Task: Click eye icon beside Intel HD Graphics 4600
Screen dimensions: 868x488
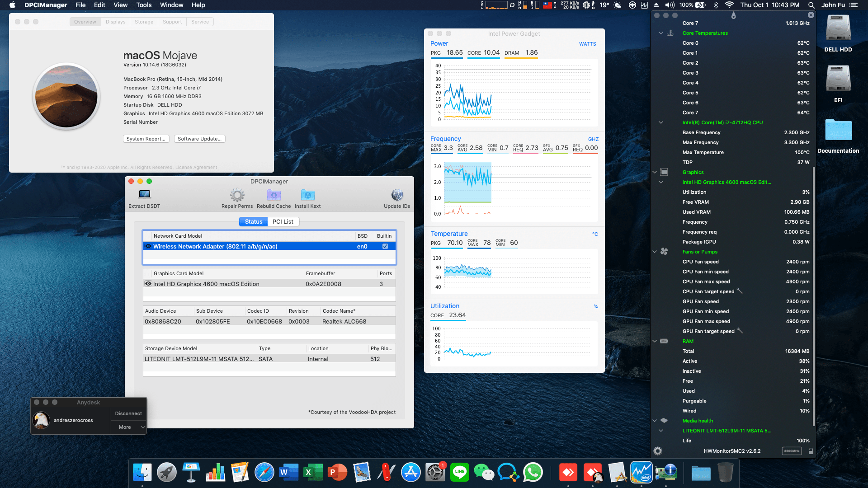Action: [x=148, y=284]
